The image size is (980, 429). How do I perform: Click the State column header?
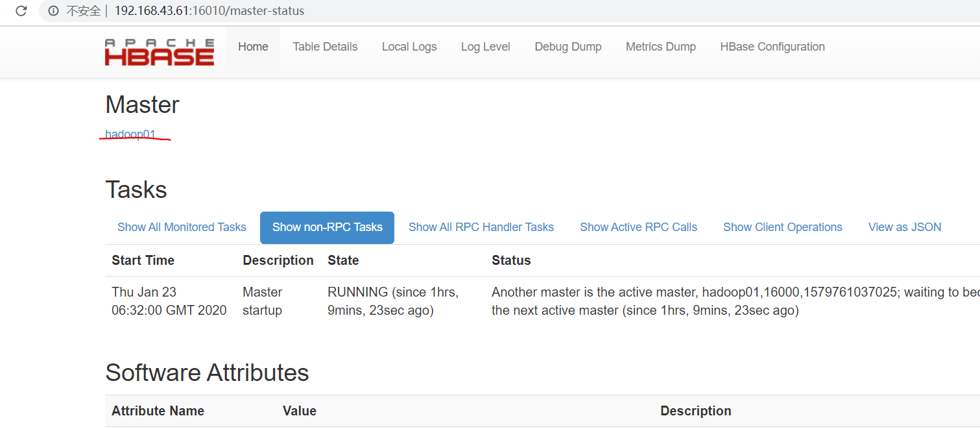[x=343, y=260]
